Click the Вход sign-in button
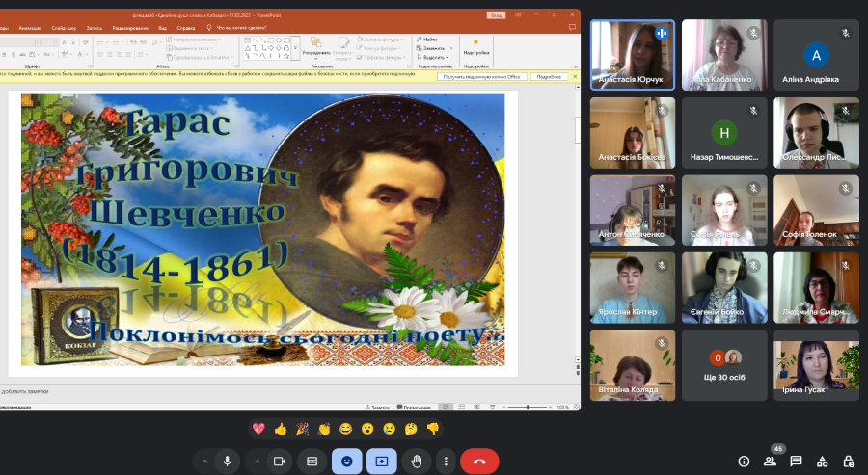 pyautogui.click(x=497, y=14)
